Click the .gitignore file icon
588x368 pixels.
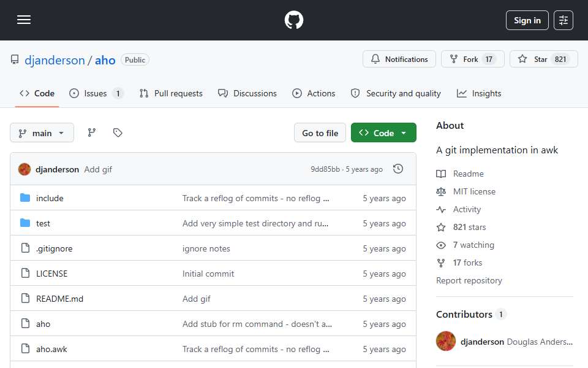[x=25, y=248]
